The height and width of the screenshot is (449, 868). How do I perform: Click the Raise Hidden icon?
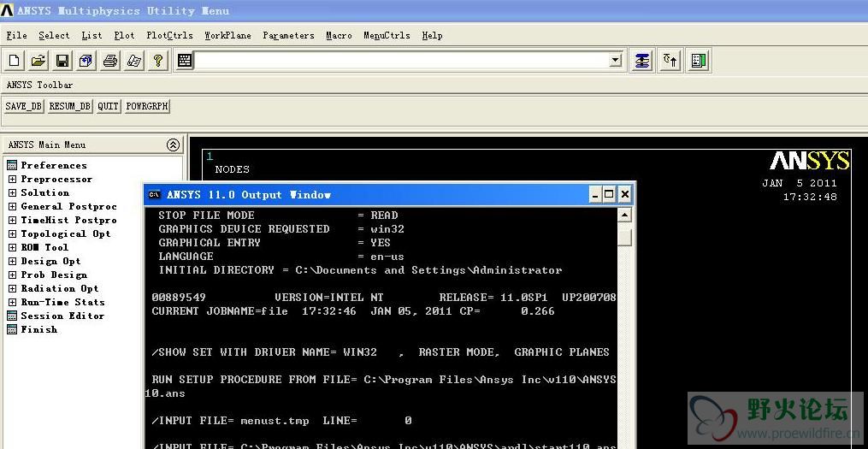[x=641, y=61]
